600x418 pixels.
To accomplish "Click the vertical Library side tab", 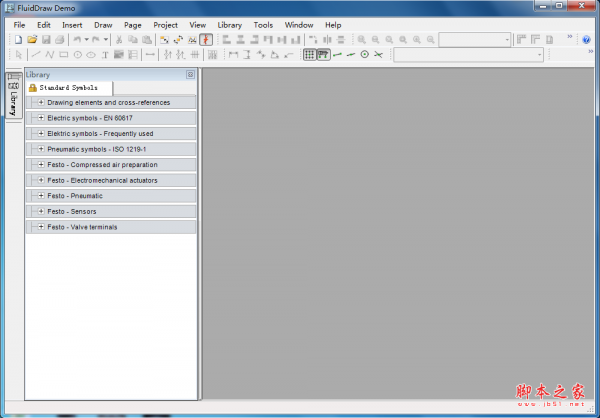I will tap(13, 95).
